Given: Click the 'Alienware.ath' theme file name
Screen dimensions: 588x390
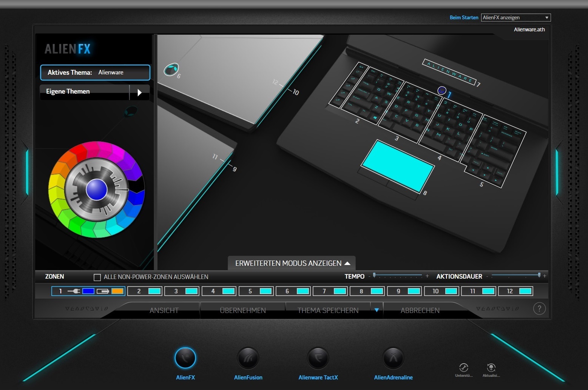Looking at the screenshot, I should pyautogui.click(x=529, y=29).
